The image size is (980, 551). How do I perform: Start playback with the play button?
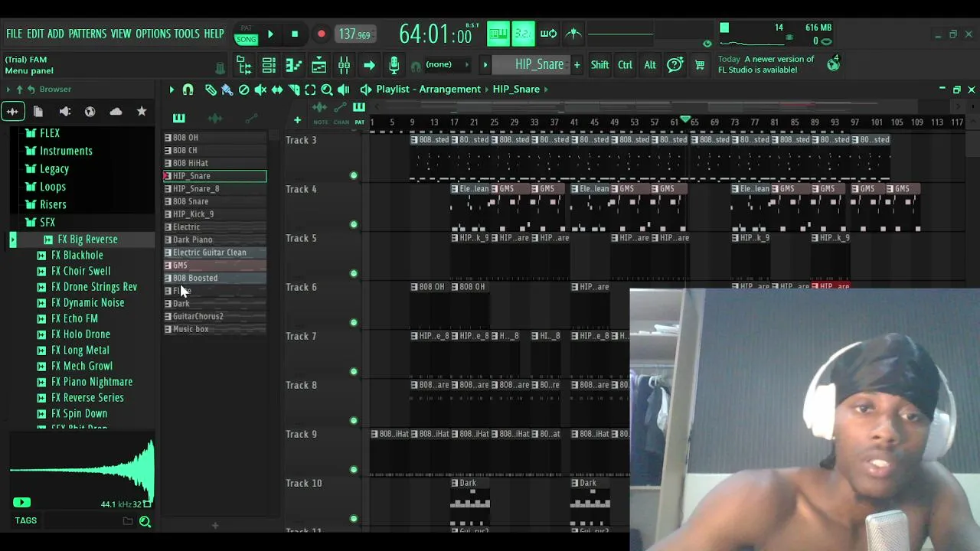pyautogui.click(x=270, y=34)
